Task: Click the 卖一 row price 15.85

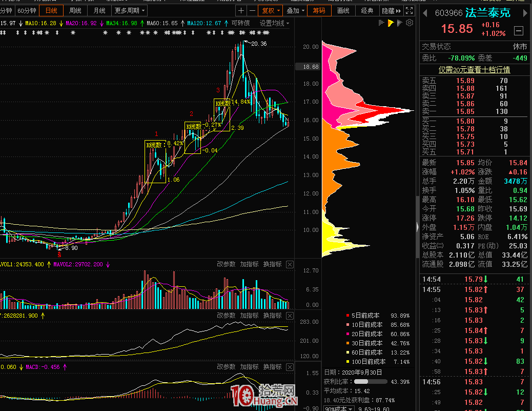Action: 465,112
